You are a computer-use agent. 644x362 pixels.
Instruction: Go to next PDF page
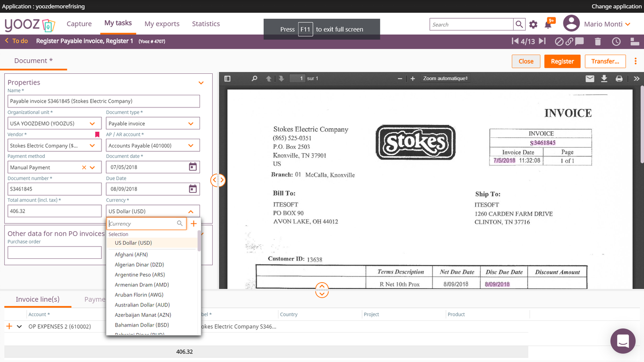pos(281,78)
